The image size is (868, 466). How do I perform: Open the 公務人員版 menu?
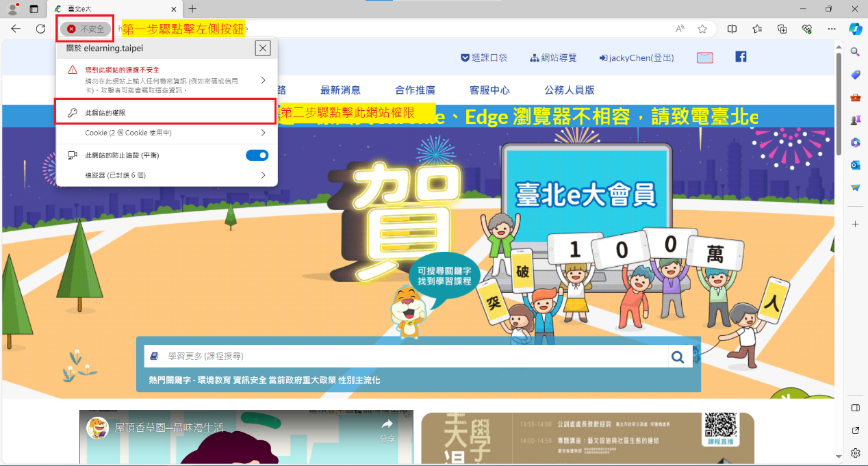[570, 90]
